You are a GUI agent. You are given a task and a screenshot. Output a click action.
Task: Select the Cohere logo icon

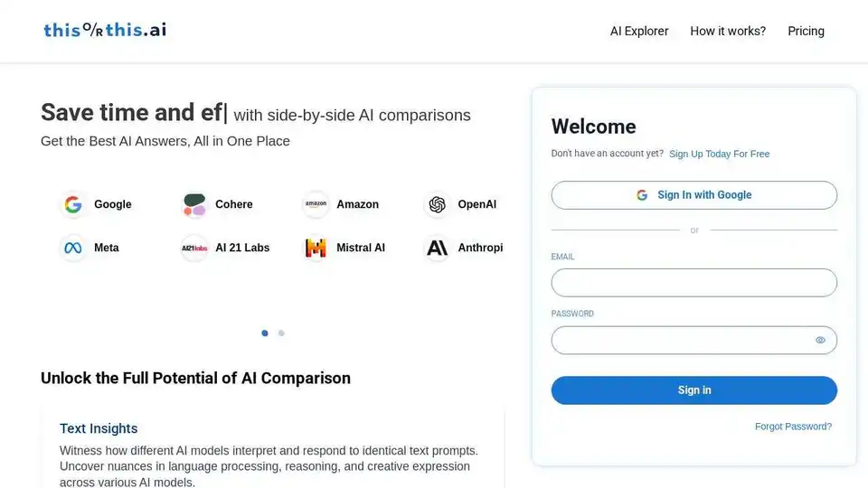click(x=194, y=204)
